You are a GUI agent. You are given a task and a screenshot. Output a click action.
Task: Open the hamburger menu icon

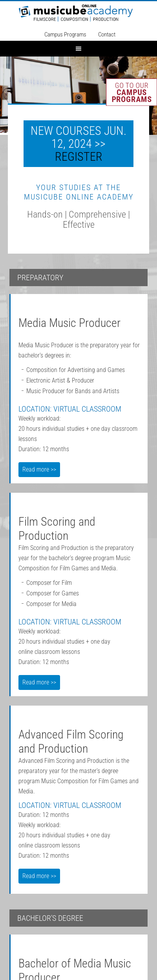click(78, 49)
